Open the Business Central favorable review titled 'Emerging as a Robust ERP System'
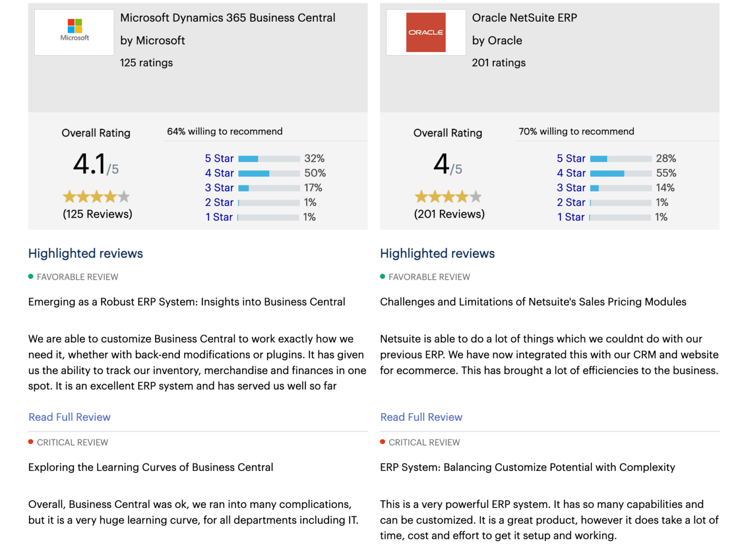Screen dimensions: 740x560 pyautogui.click(x=186, y=302)
